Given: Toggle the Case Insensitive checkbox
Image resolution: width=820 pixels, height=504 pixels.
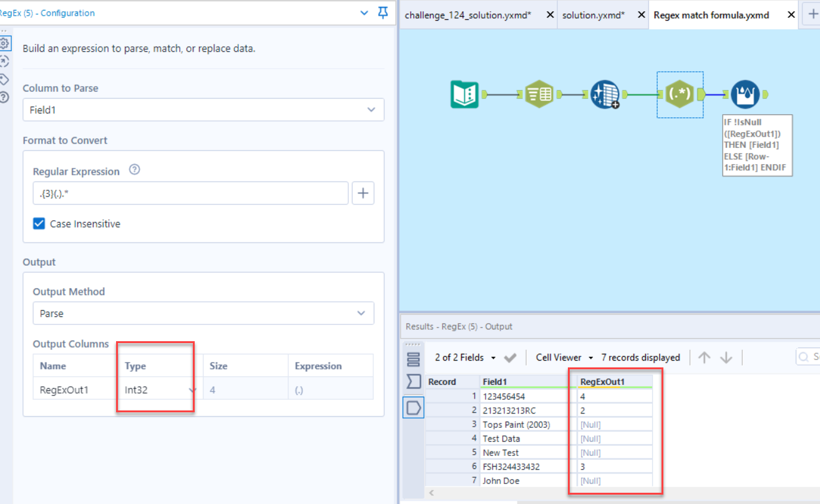Looking at the screenshot, I should tap(39, 223).
